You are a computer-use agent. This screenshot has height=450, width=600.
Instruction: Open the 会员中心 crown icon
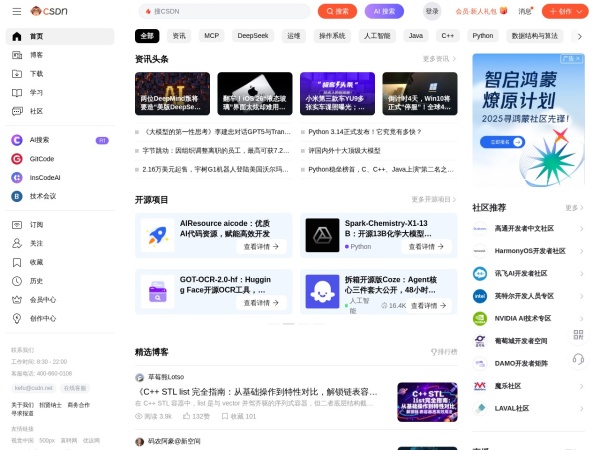[17, 300]
